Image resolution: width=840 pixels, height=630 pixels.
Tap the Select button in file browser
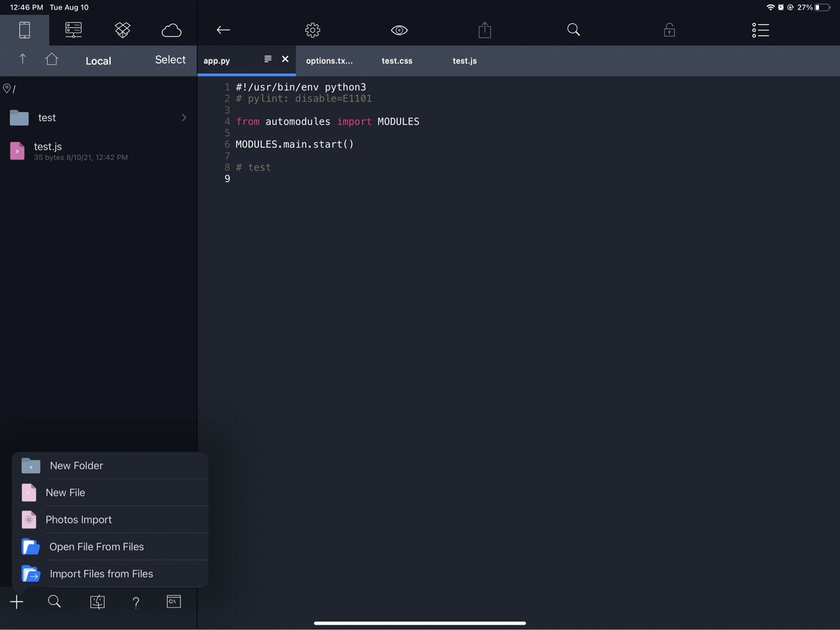[170, 59]
